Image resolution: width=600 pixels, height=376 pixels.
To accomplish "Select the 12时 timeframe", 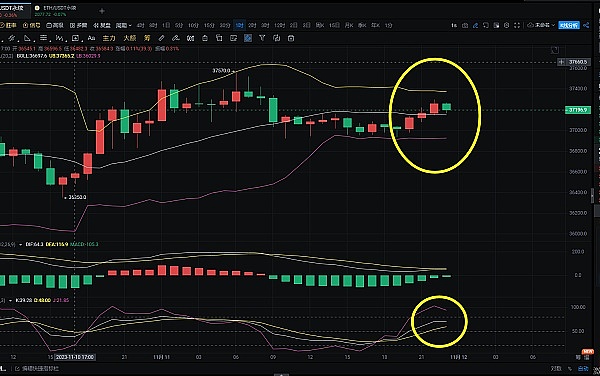I will (x=279, y=25).
